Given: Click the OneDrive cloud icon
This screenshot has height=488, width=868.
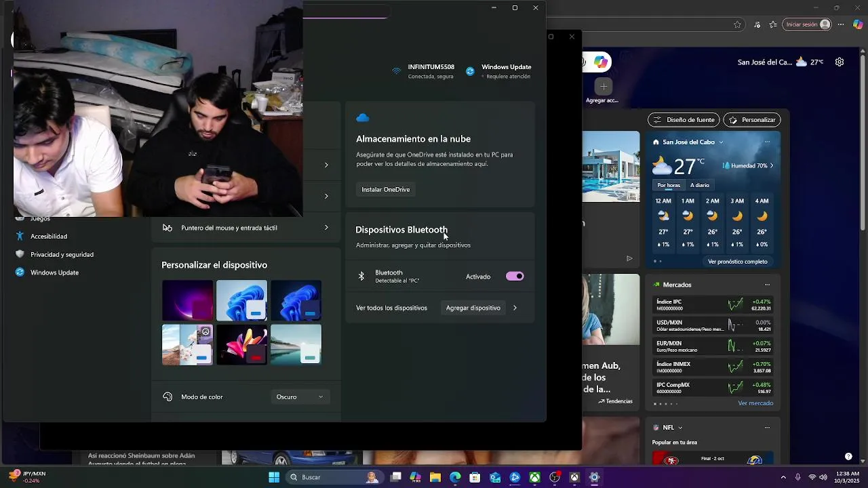Looking at the screenshot, I should click(x=363, y=118).
